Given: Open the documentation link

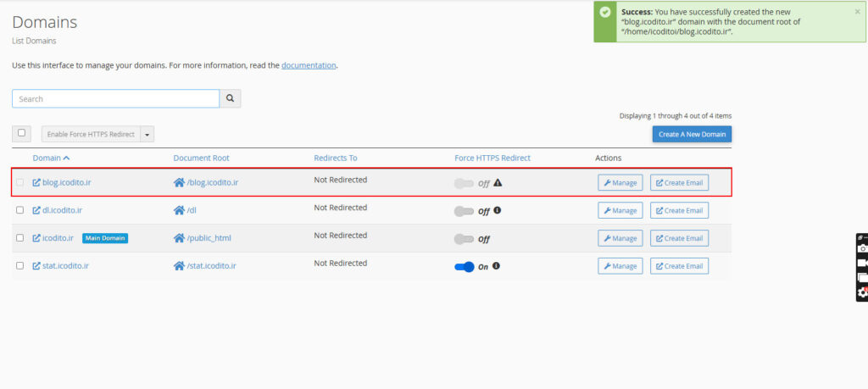Looking at the screenshot, I should (309, 64).
